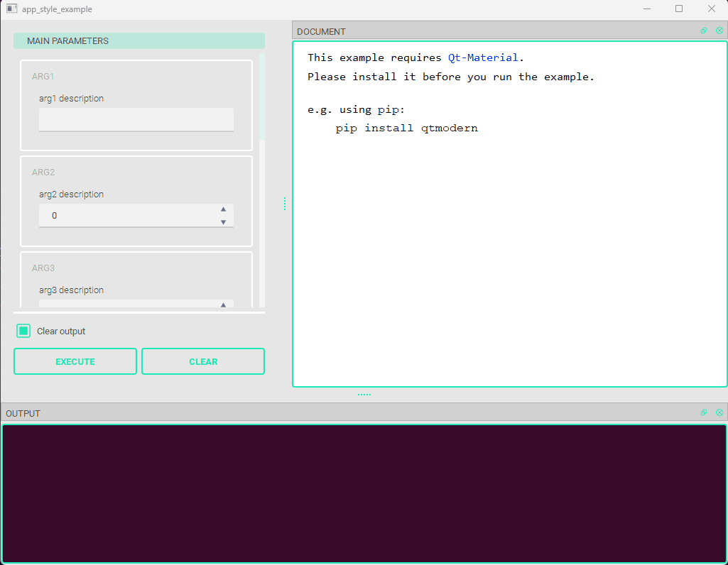Screen dimensions: 728x565
Task: Select the MAIN PARAMETERS header tab
Action: [x=139, y=41]
